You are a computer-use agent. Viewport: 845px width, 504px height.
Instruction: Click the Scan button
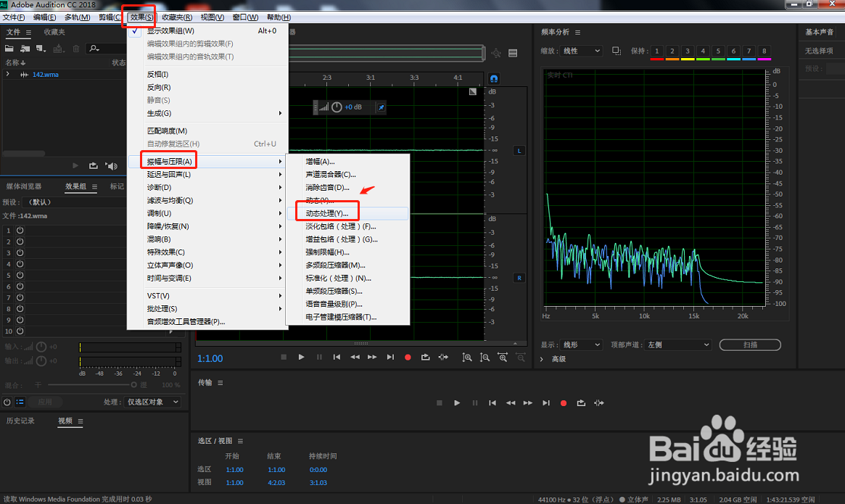[x=750, y=344]
